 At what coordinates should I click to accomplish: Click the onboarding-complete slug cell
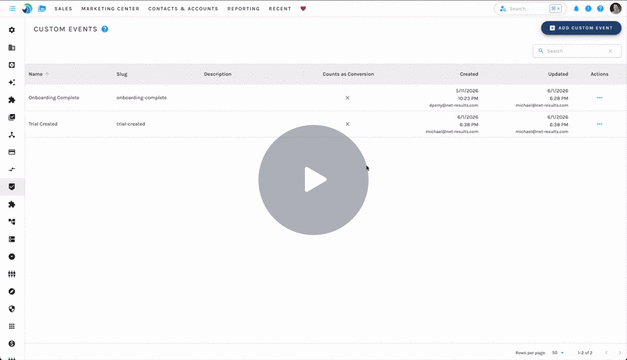click(x=142, y=98)
